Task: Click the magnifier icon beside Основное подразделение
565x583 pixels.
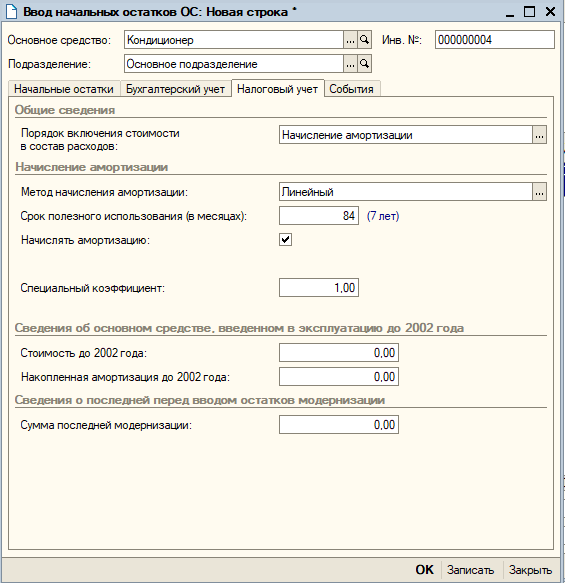Action: [x=365, y=64]
